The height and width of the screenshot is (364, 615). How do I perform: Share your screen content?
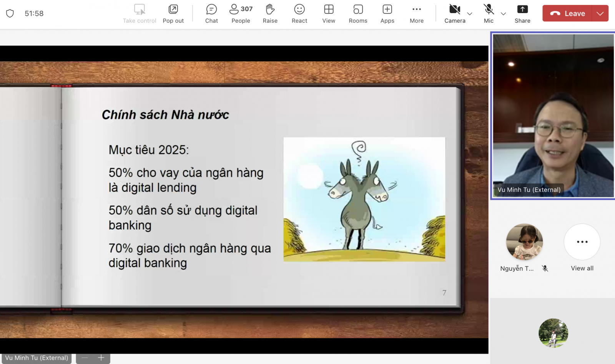[x=522, y=14]
